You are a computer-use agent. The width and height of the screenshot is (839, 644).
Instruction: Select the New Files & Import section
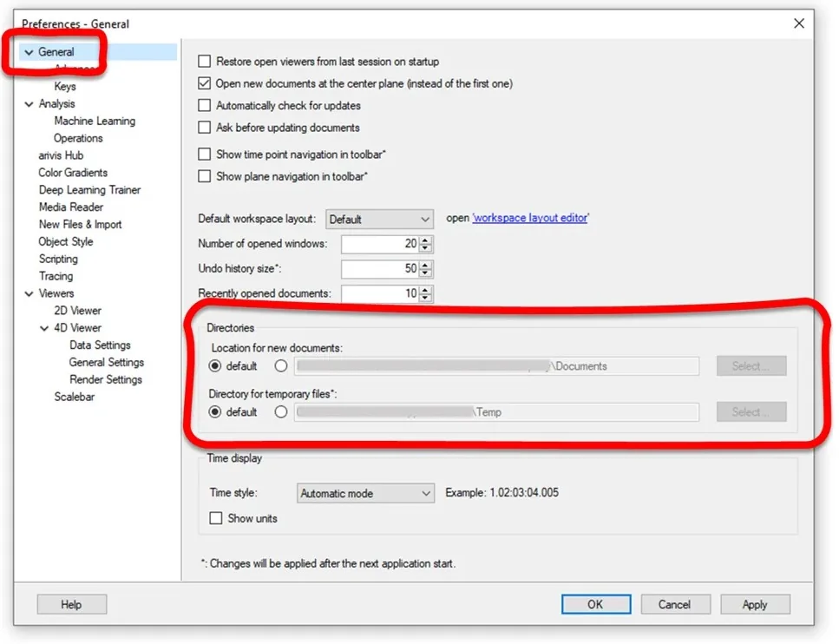[x=80, y=224]
